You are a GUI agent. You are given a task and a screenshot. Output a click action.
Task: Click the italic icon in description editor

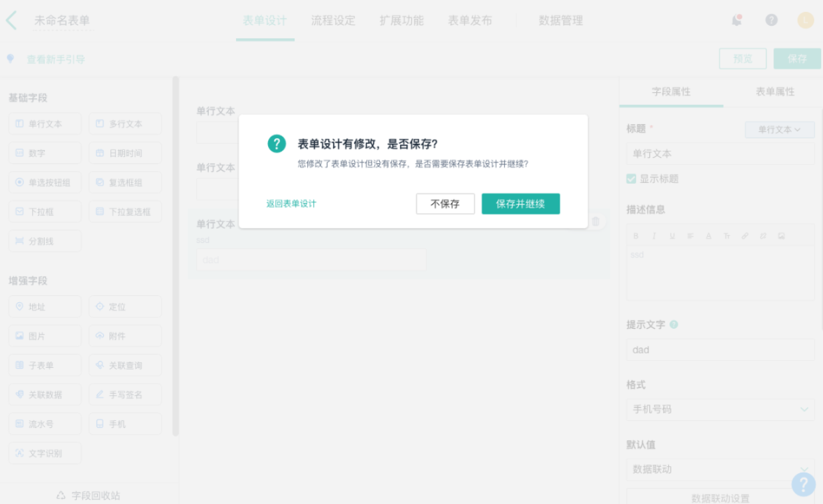point(654,236)
